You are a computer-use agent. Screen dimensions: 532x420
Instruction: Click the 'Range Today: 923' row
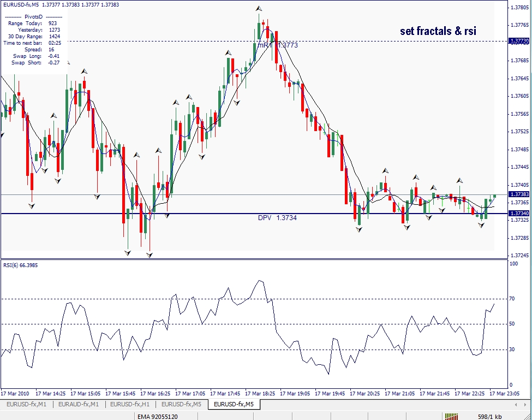(x=33, y=23)
